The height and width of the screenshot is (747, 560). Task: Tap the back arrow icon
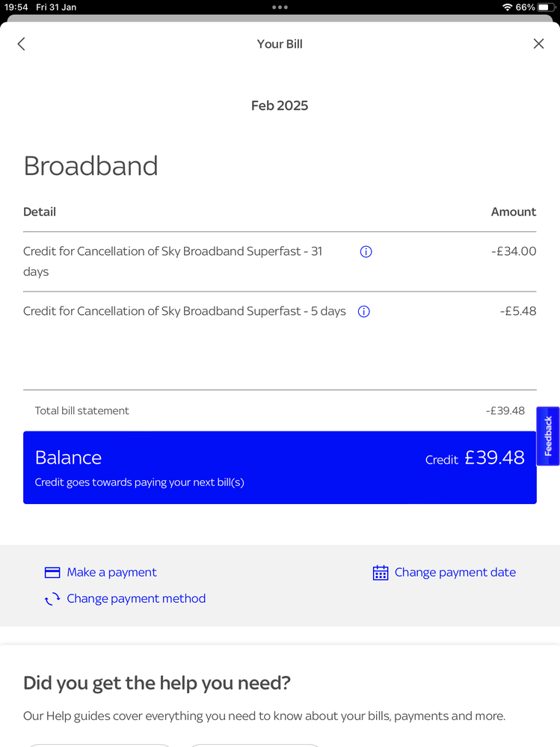(21, 44)
